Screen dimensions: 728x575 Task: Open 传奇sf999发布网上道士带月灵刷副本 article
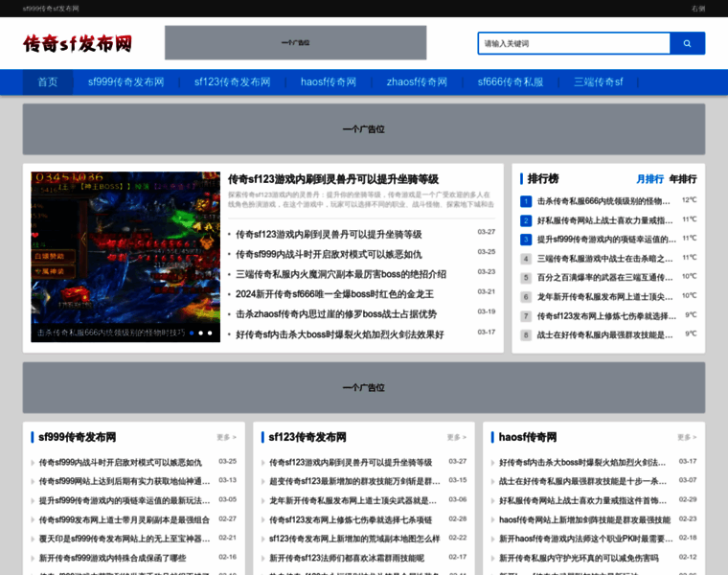tap(125, 519)
